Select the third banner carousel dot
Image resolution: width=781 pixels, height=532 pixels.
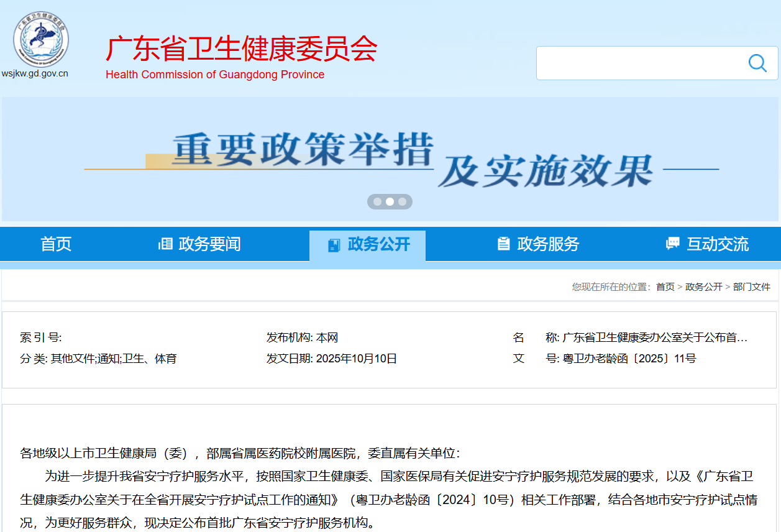pos(402,202)
